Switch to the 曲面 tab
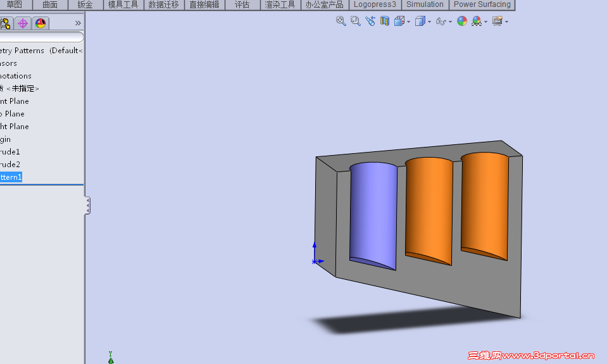The width and height of the screenshot is (607, 364). coord(50,4)
